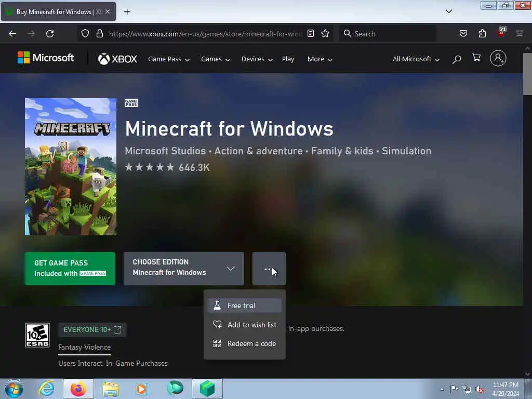
Task: Click the Microsoft Studios publisher text
Action: pyautogui.click(x=165, y=151)
